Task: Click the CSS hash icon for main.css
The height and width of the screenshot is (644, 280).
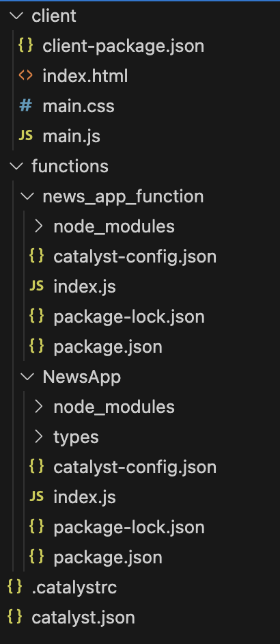Action: tap(25, 106)
